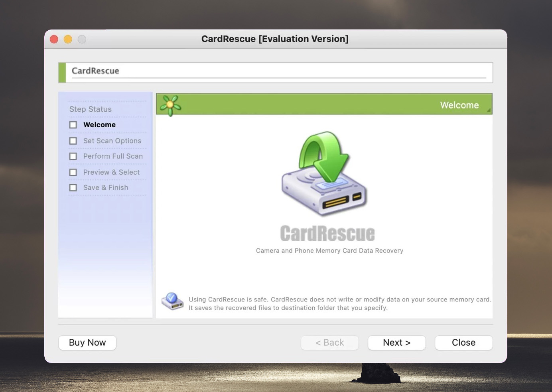Click the window title CardRescue [Evaluation Version]
This screenshot has width=552, height=392.
275,39
